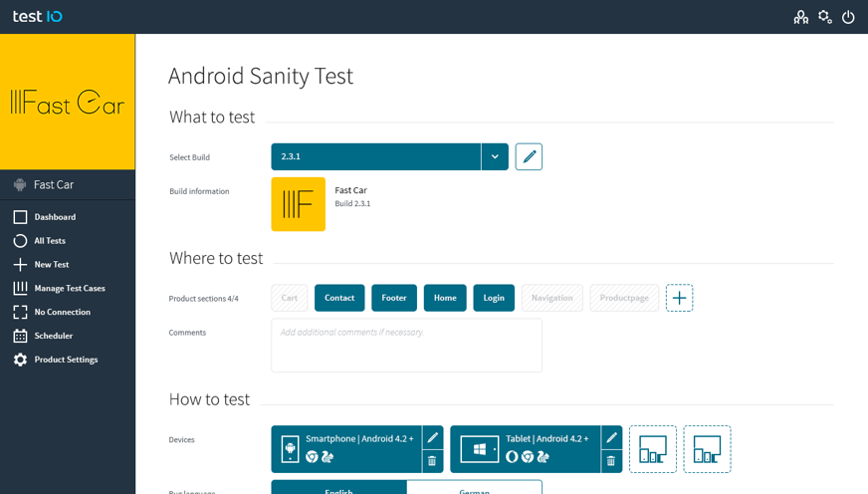Edit the selected build with pencil icon
Image resolution: width=868 pixels, height=494 pixels.
(x=529, y=156)
